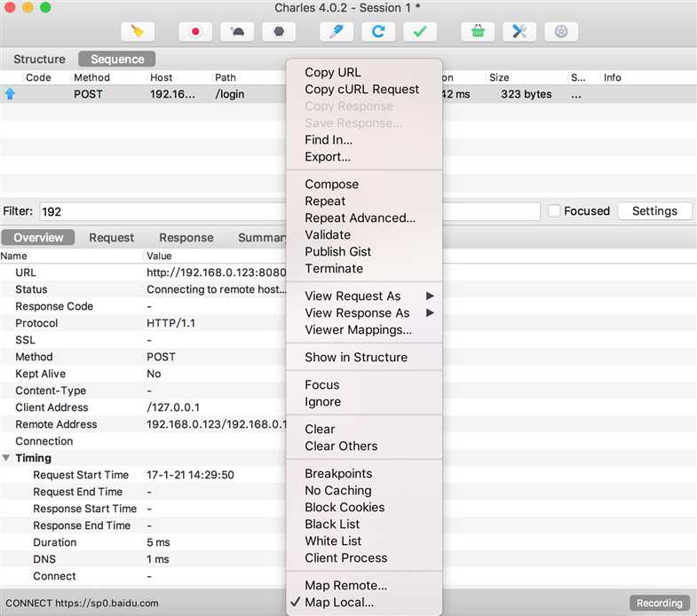
Task: Choose White List menu item
Action: 364,541
